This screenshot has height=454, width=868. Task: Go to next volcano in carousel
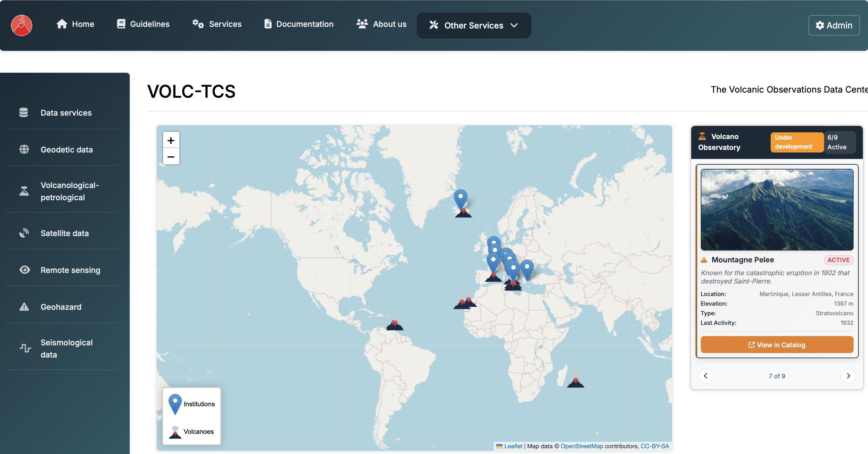[848, 376]
